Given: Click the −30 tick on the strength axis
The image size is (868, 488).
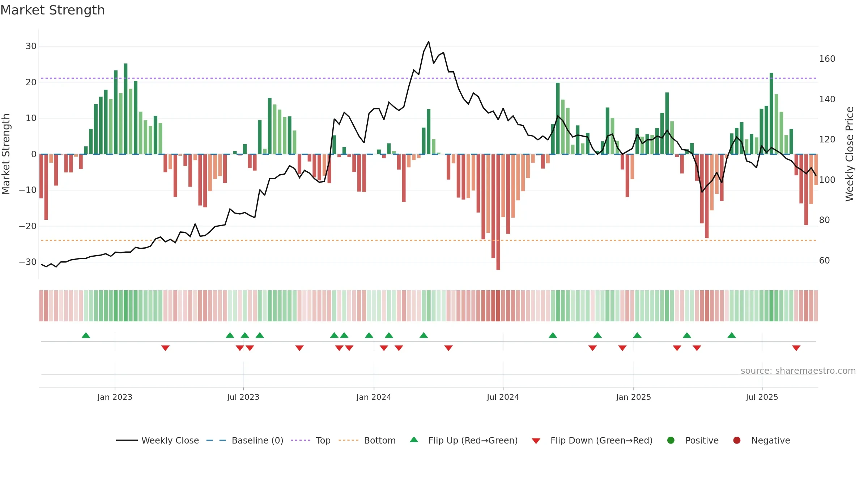Looking at the screenshot, I should point(27,262).
